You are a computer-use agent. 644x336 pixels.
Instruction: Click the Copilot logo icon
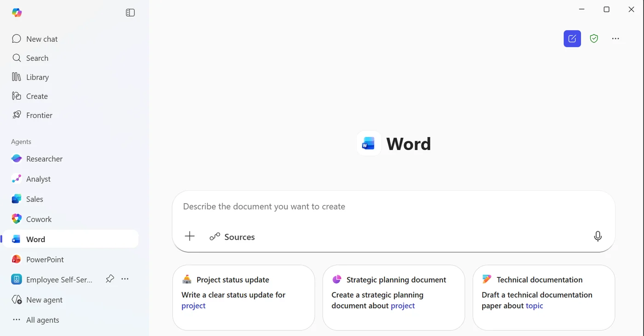[x=17, y=13]
